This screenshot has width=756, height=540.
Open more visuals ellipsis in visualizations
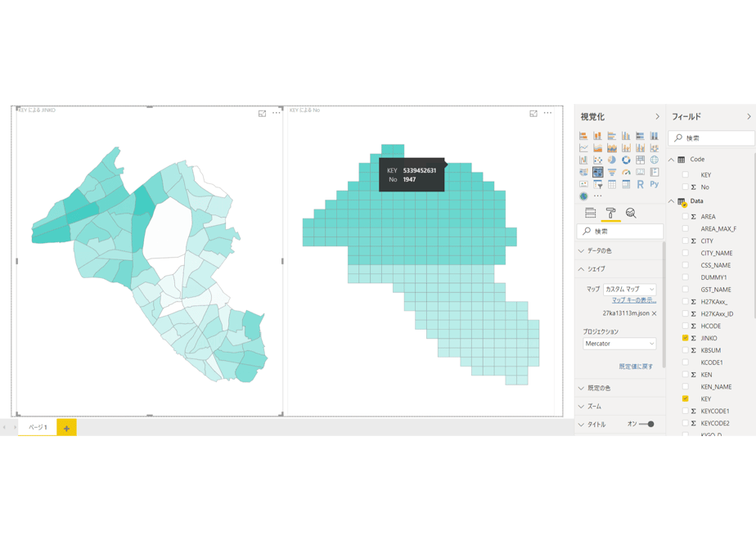pos(597,196)
